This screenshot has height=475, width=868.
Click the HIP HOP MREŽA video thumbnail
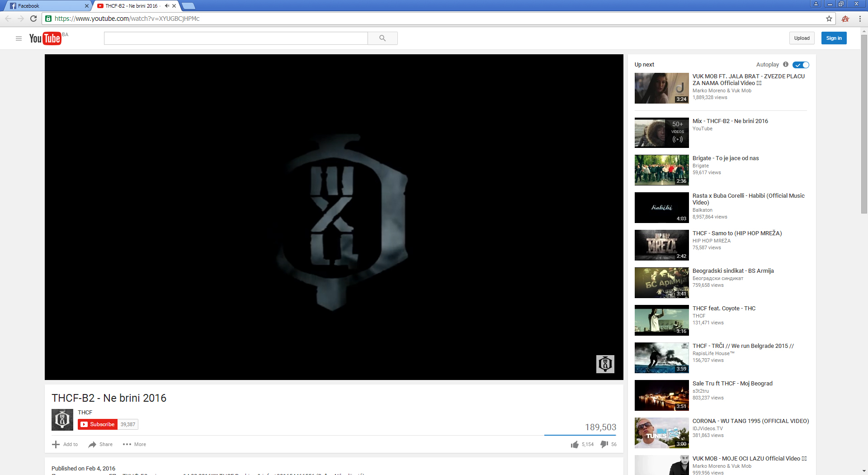coord(662,245)
